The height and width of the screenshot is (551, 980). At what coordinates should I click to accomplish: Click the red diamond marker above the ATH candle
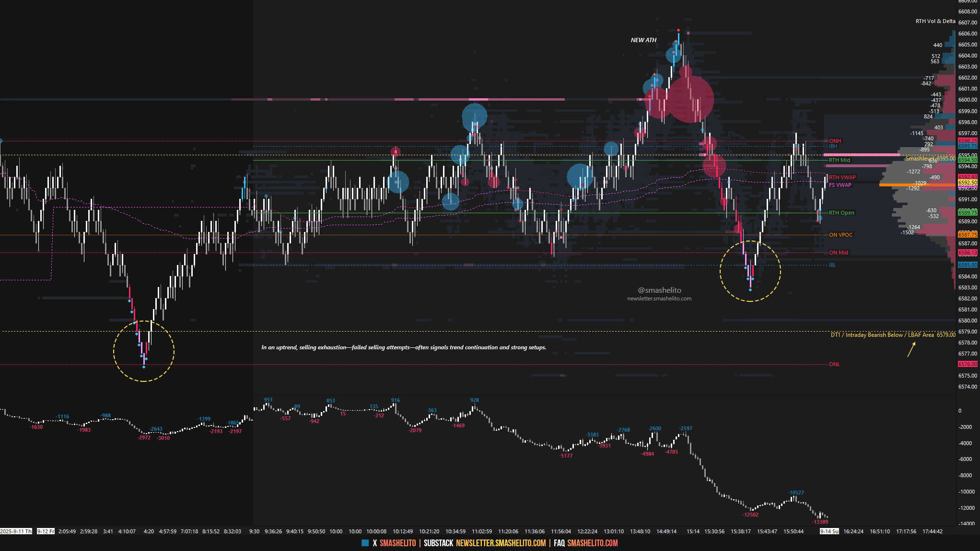(x=678, y=30)
